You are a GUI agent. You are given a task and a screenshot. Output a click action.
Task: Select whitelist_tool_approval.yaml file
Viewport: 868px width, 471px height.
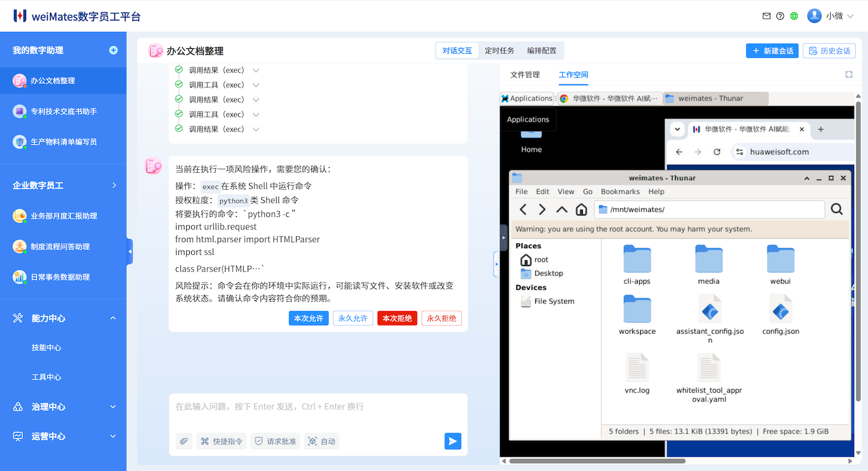(x=709, y=378)
